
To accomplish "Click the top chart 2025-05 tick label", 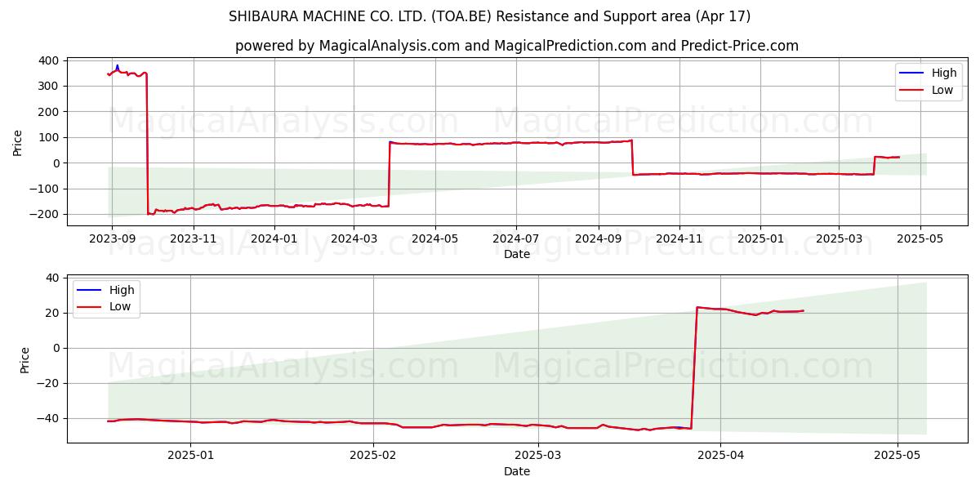I will coord(920,238).
